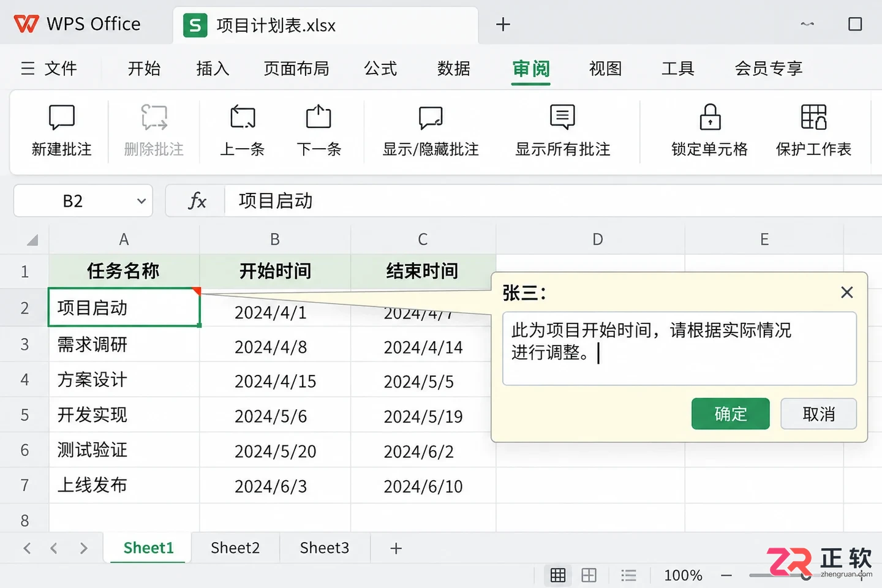Click header cell 开始时间
The width and height of the screenshot is (882, 588).
[x=275, y=271]
